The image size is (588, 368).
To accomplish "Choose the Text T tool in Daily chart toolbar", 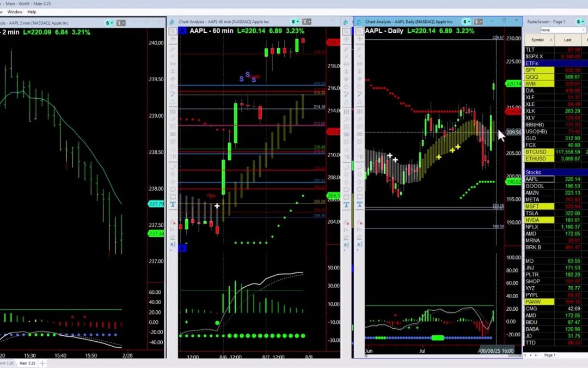I will tap(359, 204).
